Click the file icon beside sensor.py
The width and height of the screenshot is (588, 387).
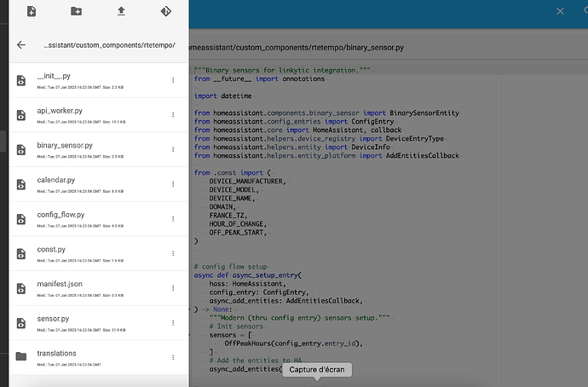tap(21, 323)
